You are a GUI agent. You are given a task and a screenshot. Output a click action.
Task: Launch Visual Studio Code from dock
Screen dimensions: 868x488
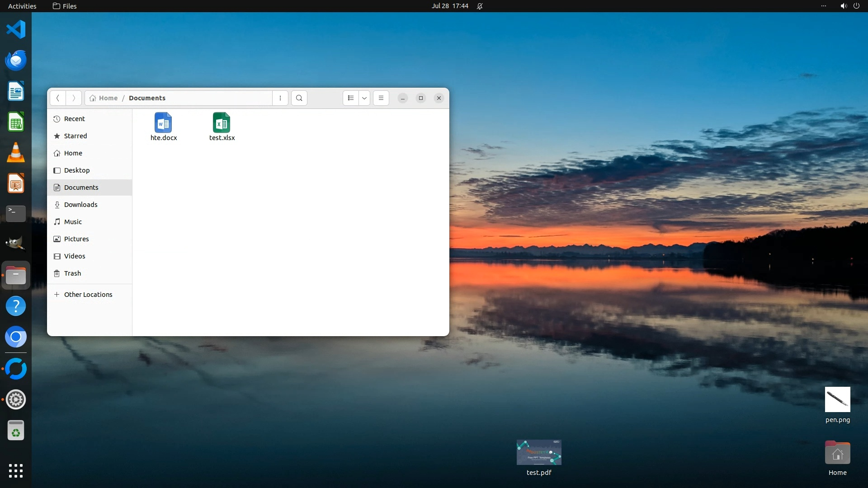click(16, 29)
